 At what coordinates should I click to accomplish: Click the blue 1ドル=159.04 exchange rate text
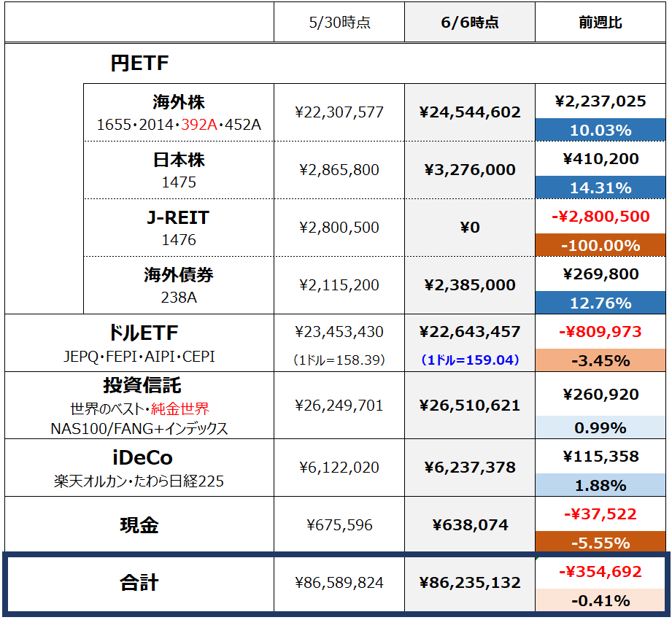coord(470,360)
